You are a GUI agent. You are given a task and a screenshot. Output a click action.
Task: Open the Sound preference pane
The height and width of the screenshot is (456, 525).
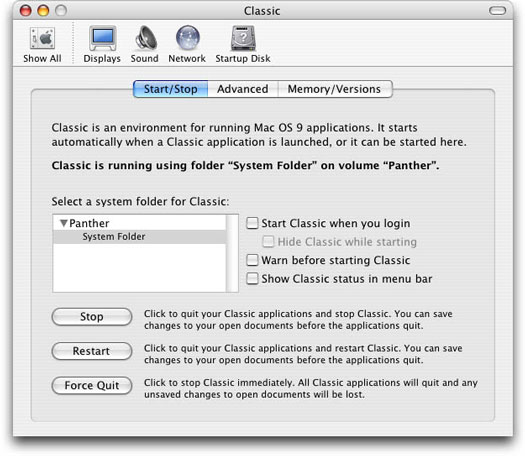(145, 45)
